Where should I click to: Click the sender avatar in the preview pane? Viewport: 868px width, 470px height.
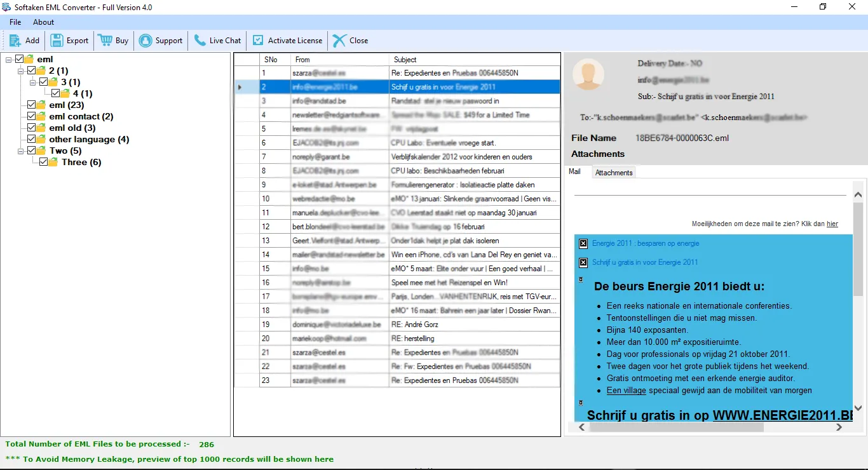pyautogui.click(x=588, y=74)
